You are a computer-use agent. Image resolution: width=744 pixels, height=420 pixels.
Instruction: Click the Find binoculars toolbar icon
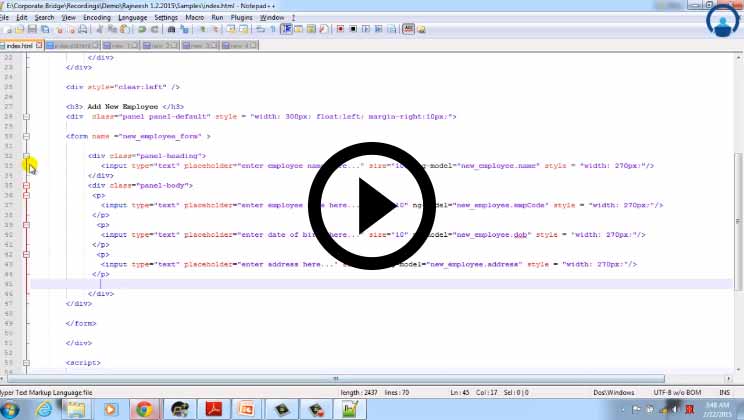(x=171, y=30)
